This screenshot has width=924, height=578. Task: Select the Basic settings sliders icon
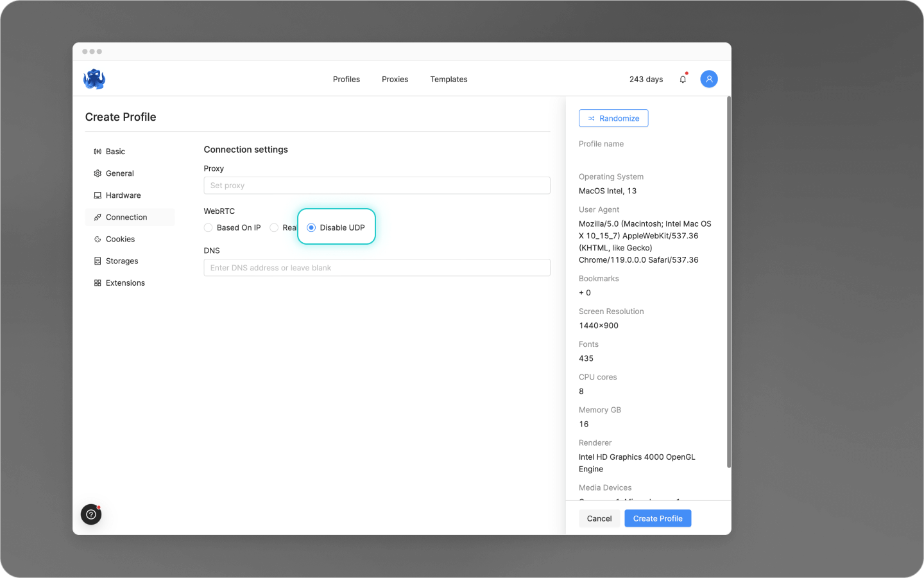pos(96,152)
